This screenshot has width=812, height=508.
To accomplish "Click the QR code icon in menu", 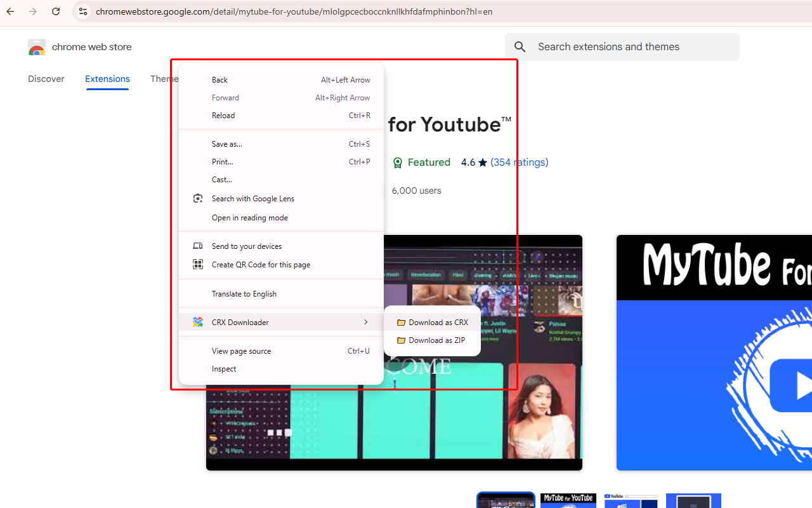I will pyautogui.click(x=198, y=265).
